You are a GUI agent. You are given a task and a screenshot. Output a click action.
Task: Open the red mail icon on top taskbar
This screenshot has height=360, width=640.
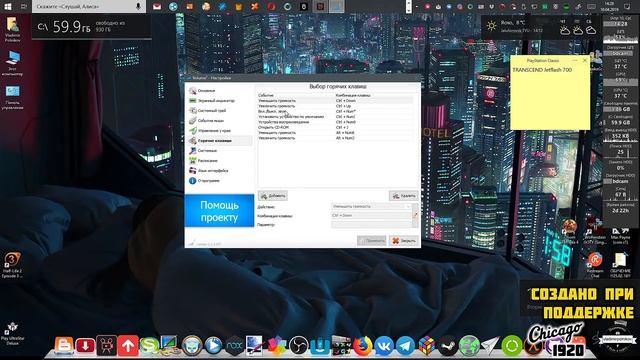(157, 7)
